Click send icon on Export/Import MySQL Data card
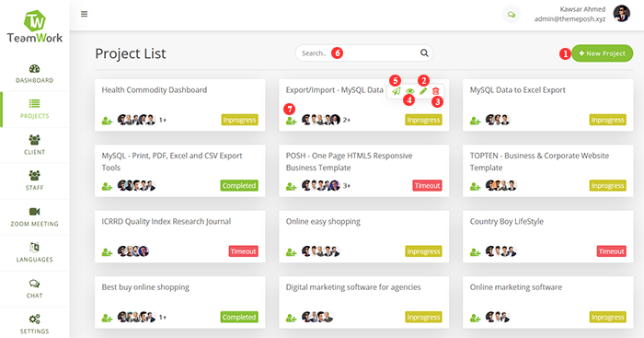Screen dimensions: 644x338 (x=396, y=91)
